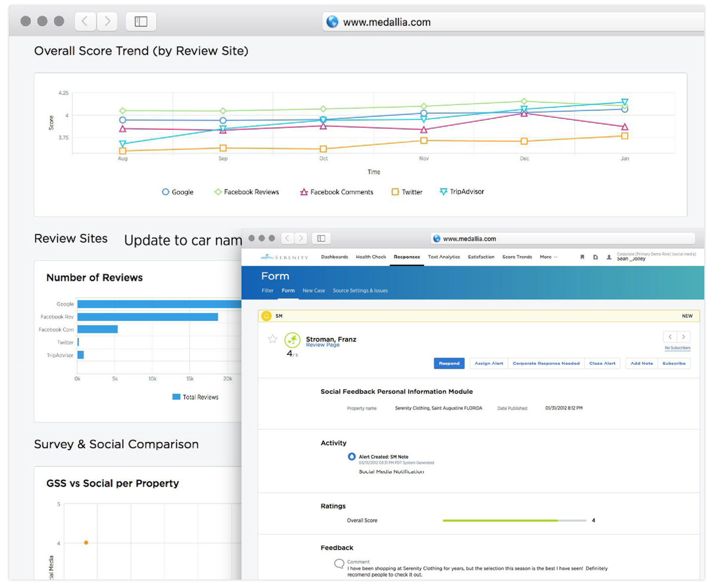Click the Alert Created activity icon
The image size is (712, 588).
[x=352, y=456]
